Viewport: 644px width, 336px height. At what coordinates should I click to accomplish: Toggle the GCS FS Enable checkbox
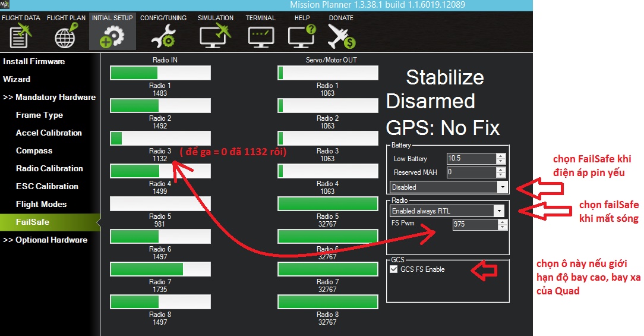pyautogui.click(x=393, y=269)
